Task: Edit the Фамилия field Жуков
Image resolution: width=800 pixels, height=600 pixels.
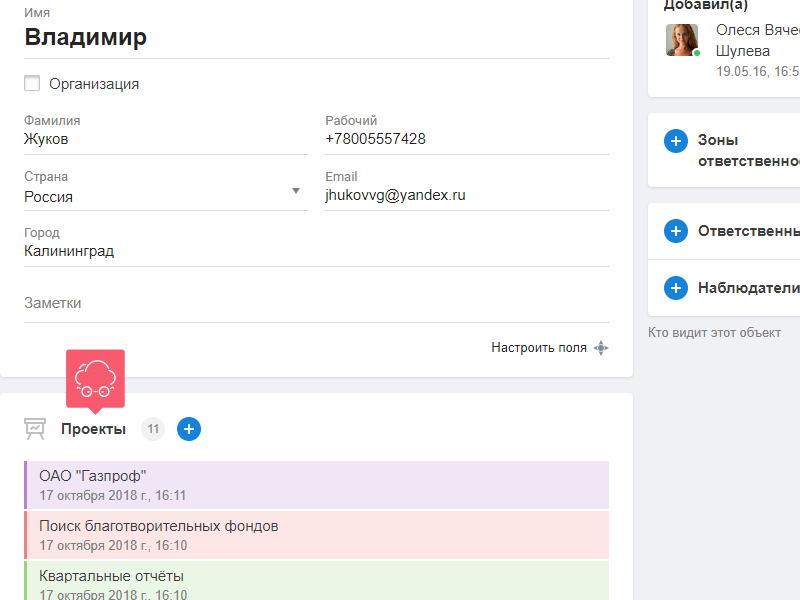Action: pos(166,139)
